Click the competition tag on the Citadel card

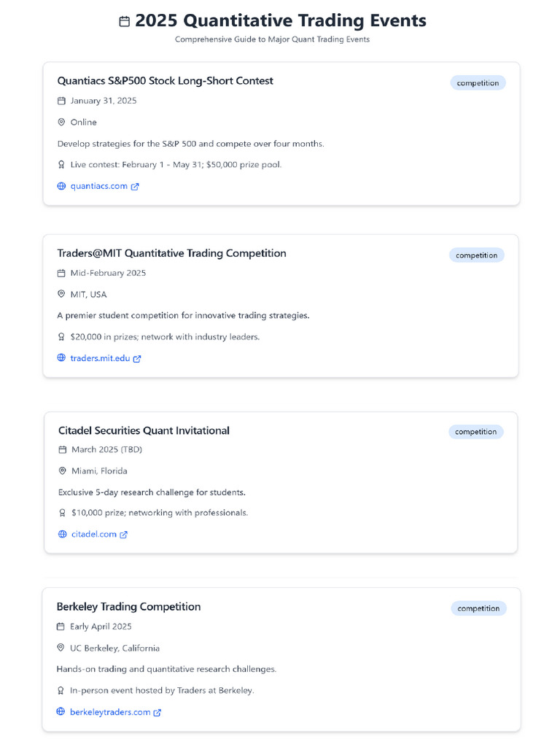(x=476, y=432)
